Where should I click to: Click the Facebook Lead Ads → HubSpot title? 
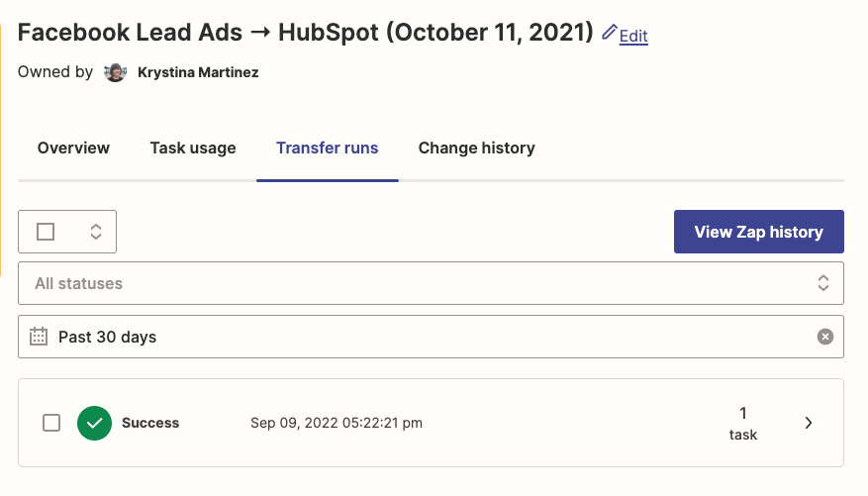pyautogui.click(x=305, y=32)
